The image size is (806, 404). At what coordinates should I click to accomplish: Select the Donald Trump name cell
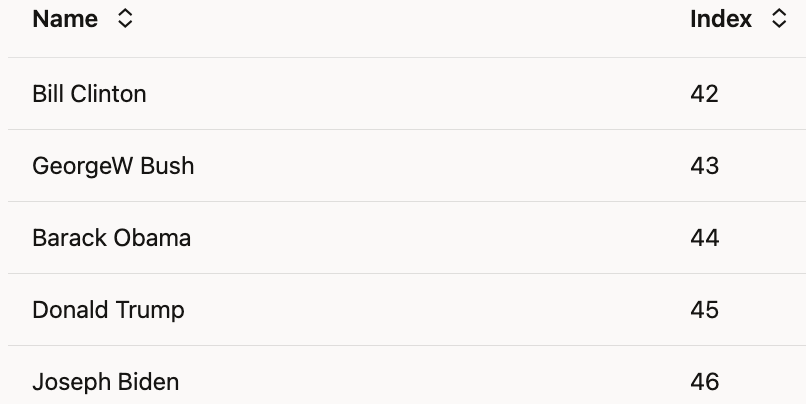108,310
